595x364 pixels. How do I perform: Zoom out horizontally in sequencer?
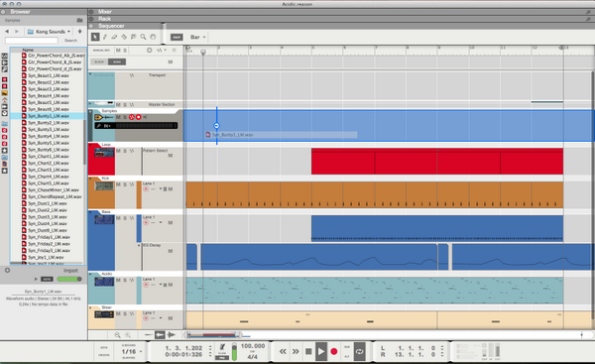[x=118, y=335]
